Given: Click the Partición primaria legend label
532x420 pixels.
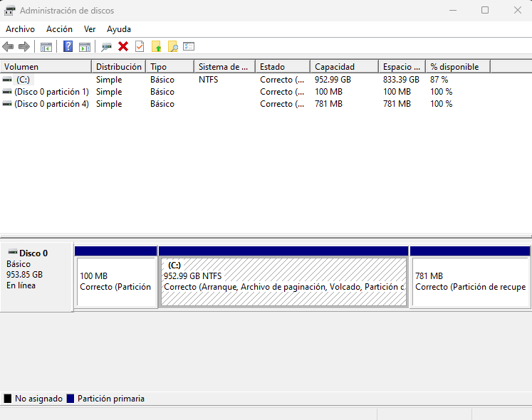Looking at the screenshot, I should click(x=111, y=399).
